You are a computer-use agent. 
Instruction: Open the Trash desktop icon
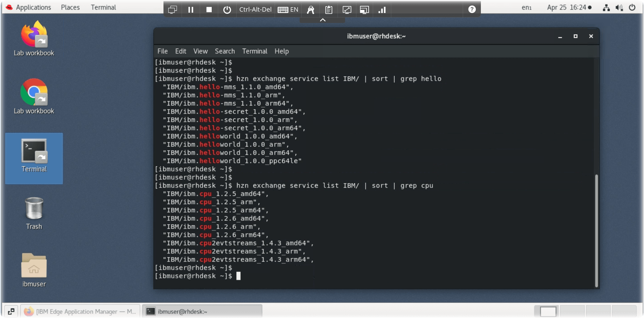[x=34, y=213]
